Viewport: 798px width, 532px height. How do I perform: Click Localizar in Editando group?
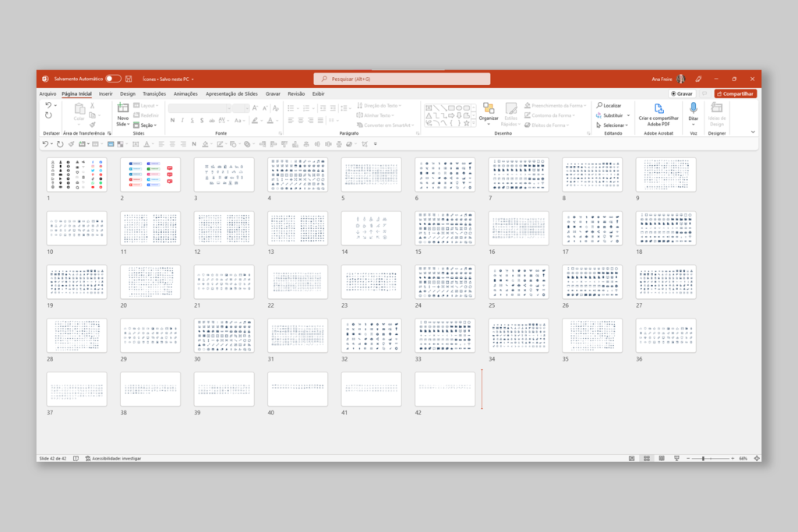pos(609,106)
